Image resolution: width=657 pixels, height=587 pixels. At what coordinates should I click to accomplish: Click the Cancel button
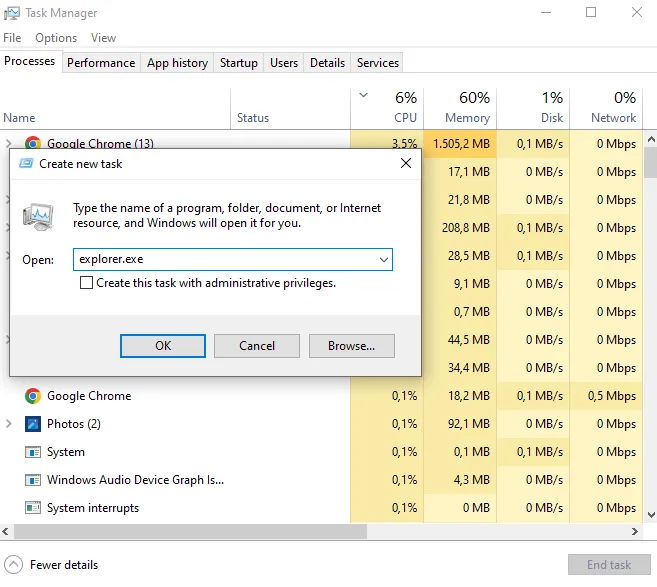tap(257, 346)
